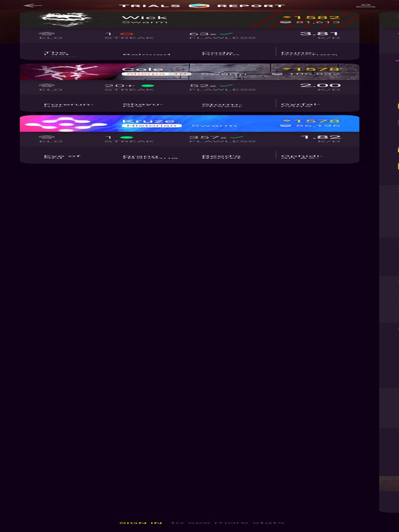
Task: Tap Wick's 63x flawless checkmark
Action: pos(226,34)
